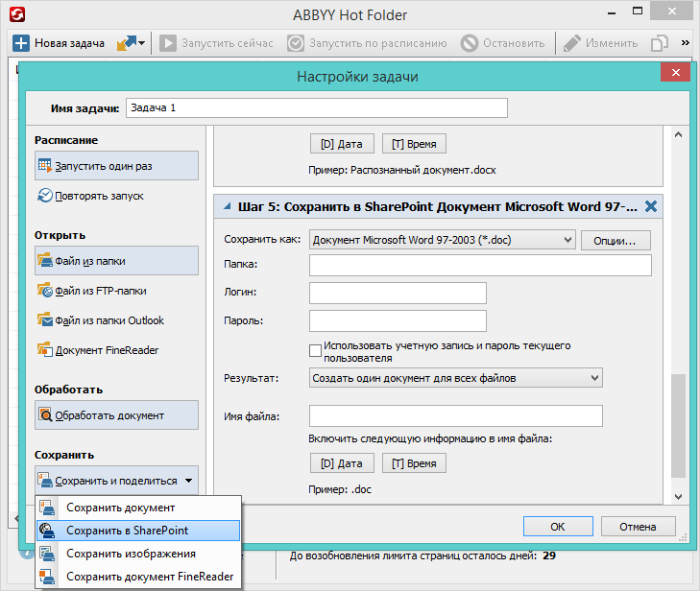Click [D] Дата button in Step 5
Image resolution: width=700 pixels, height=591 pixels.
coord(342,463)
